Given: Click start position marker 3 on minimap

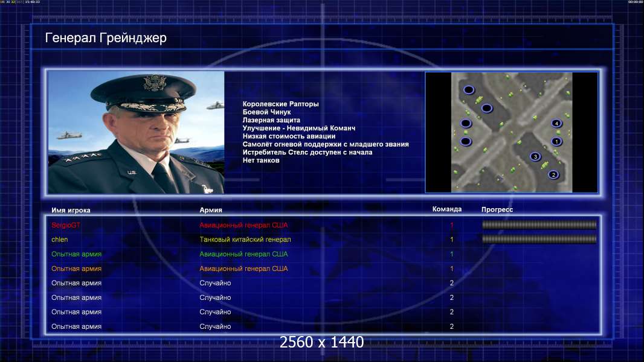Looking at the screenshot, I should point(535,156).
